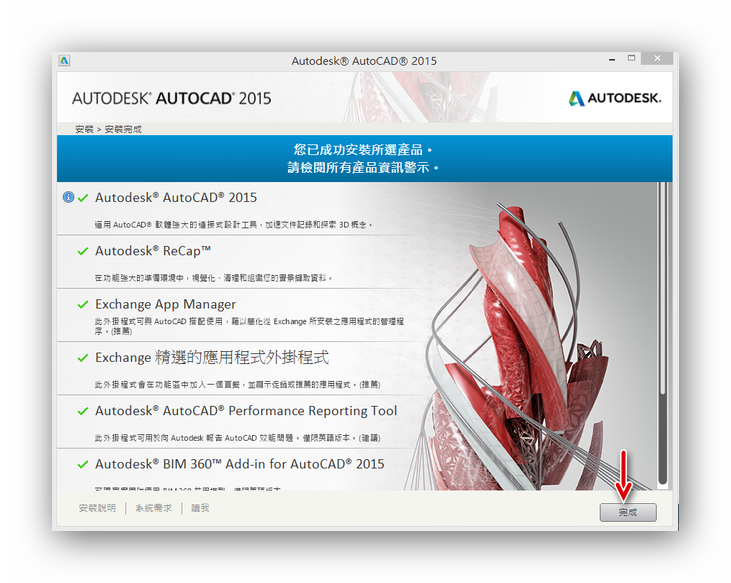Click the green checkmark next to Autodesk AutoCAD 2015

pos(83,198)
